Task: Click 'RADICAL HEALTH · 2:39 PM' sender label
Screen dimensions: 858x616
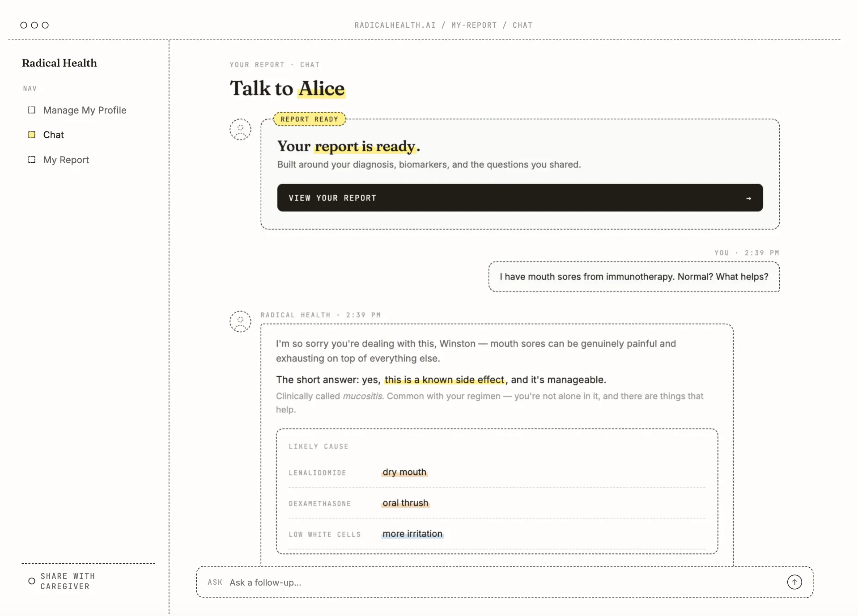Action: click(x=321, y=315)
